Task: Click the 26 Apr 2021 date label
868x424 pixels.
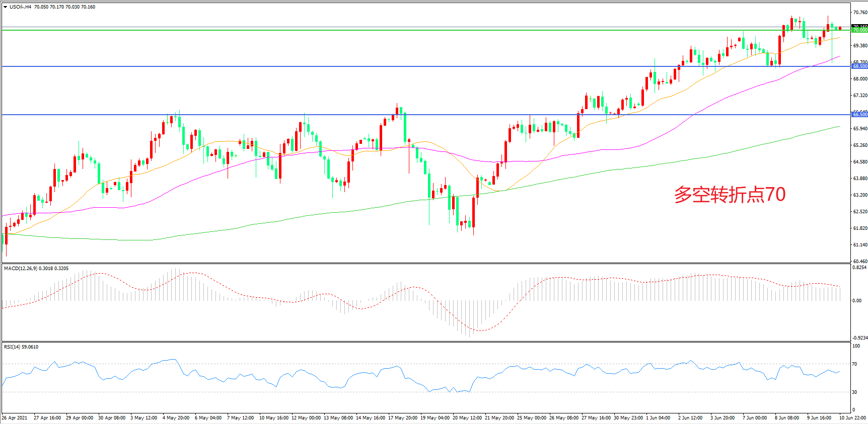Action: coord(15,418)
